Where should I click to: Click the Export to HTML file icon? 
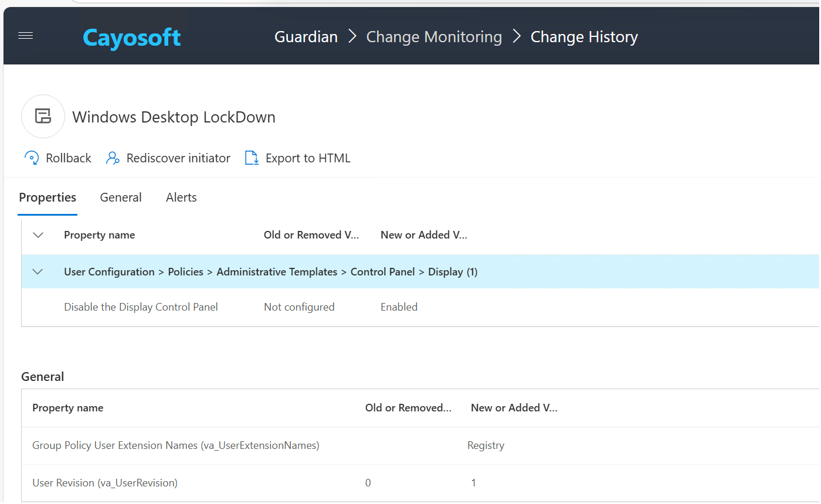click(252, 158)
